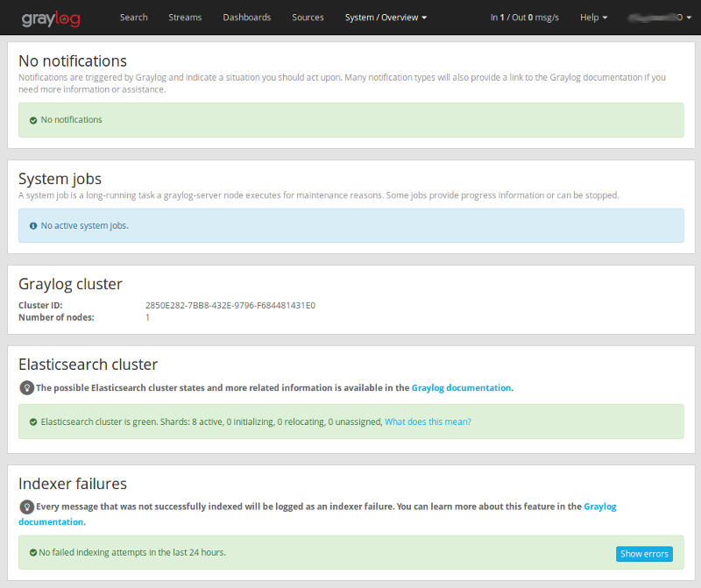Screen dimensions: 701x588
Task: Click the lightbulb icon under Indexer failures
Action: tap(26, 507)
